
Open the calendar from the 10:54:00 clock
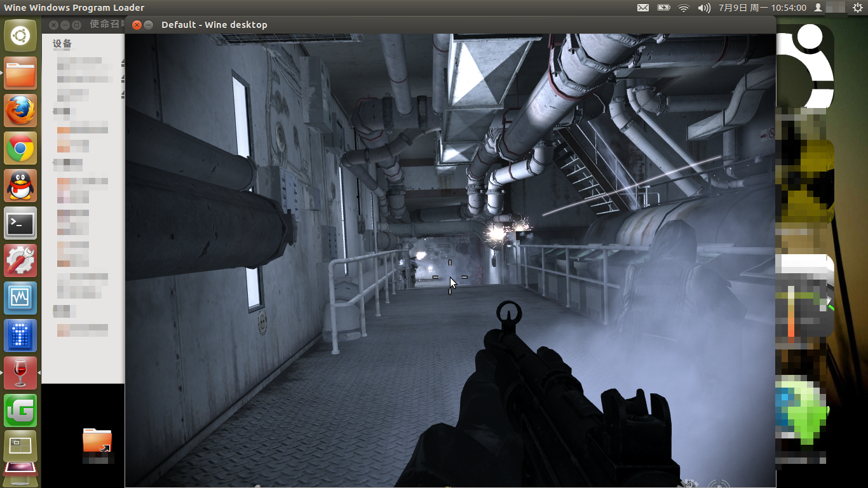[763, 8]
